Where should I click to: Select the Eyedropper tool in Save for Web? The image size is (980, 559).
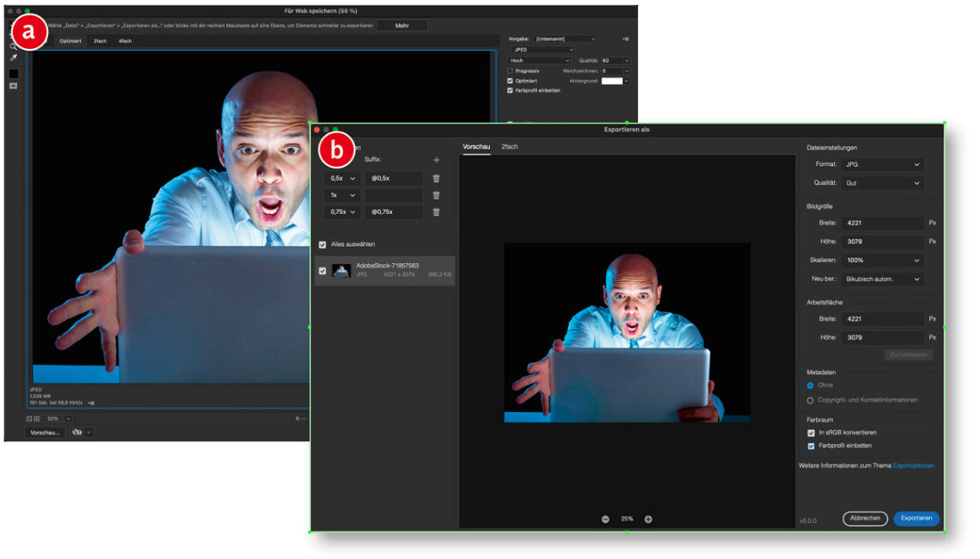[14, 58]
